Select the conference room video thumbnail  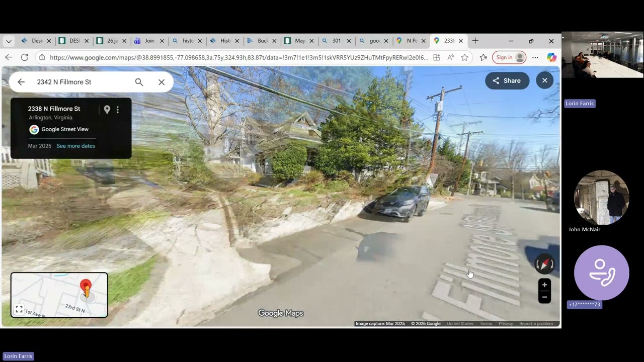pos(602,55)
